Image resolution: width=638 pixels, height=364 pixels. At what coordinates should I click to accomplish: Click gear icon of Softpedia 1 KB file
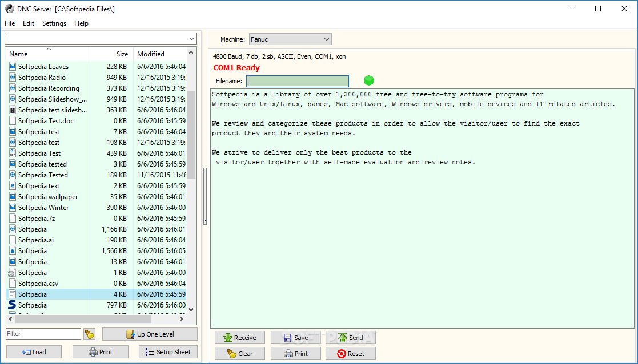12,272
